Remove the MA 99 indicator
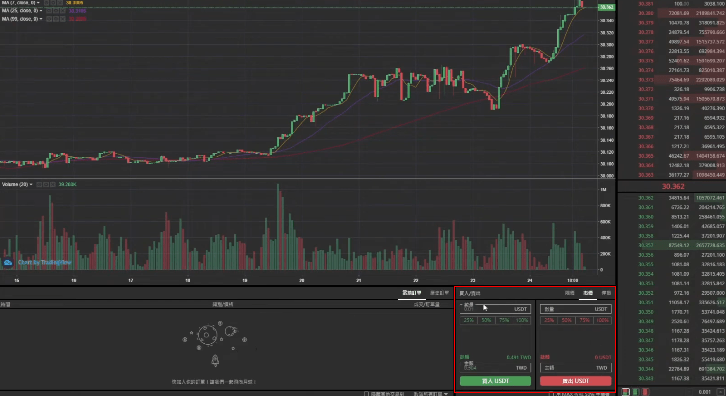 coord(63,19)
